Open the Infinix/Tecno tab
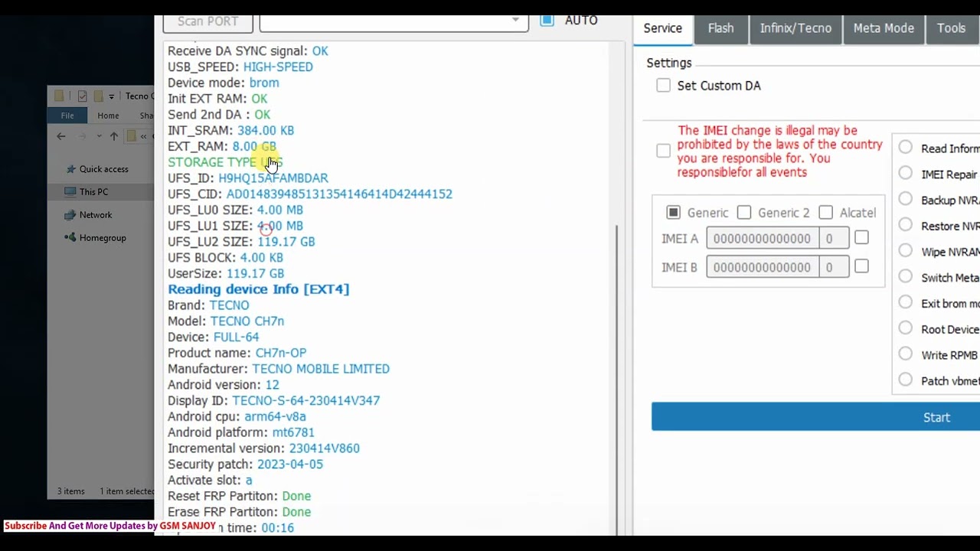Screen dimensions: 980x551 [795, 28]
